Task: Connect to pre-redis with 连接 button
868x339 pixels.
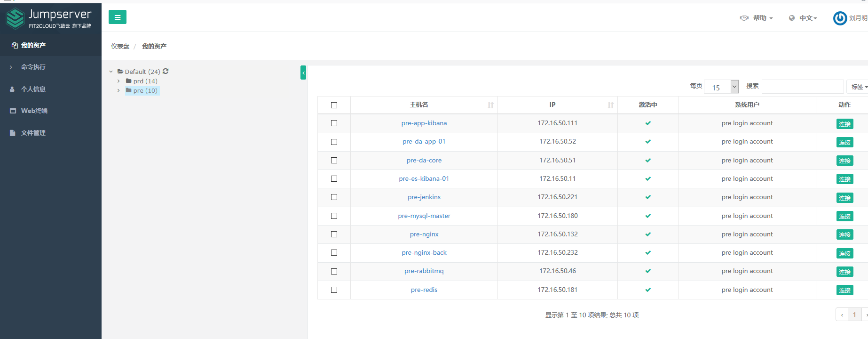Action: pos(845,291)
